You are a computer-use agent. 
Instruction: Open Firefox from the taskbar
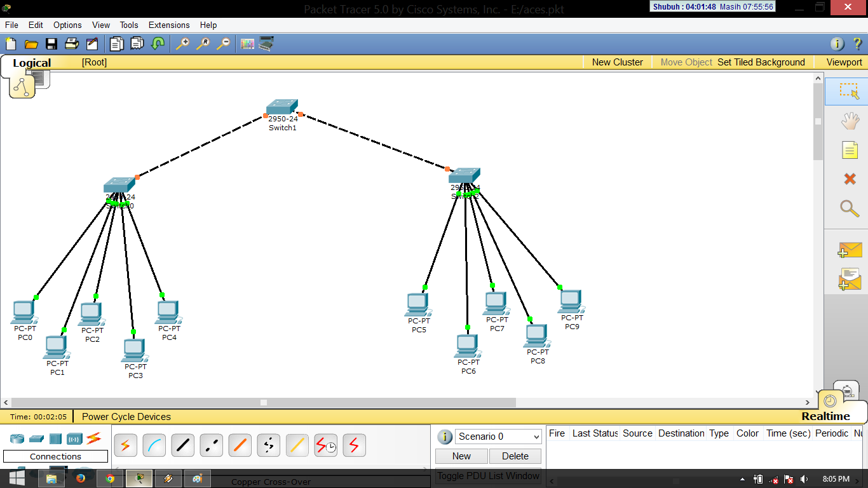[x=80, y=478]
